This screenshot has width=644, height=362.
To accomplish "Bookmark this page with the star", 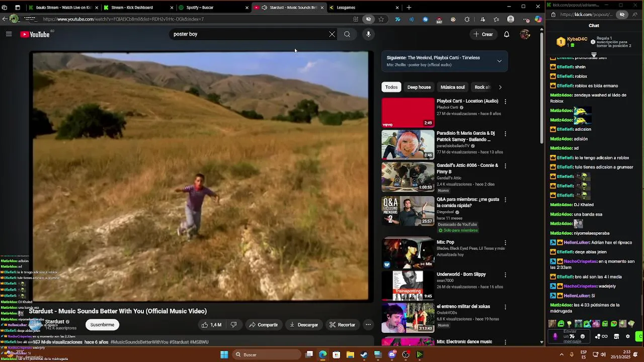I will pyautogui.click(x=381, y=19).
